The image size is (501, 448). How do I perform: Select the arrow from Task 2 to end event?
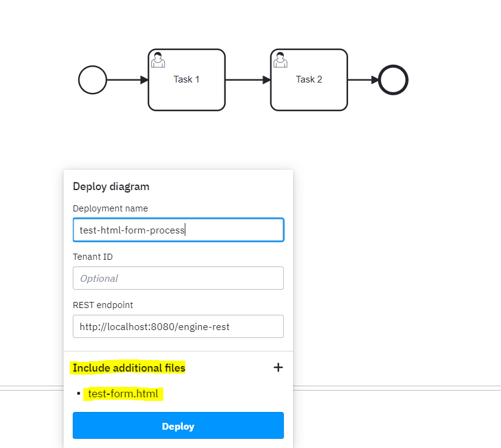point(363,80)
